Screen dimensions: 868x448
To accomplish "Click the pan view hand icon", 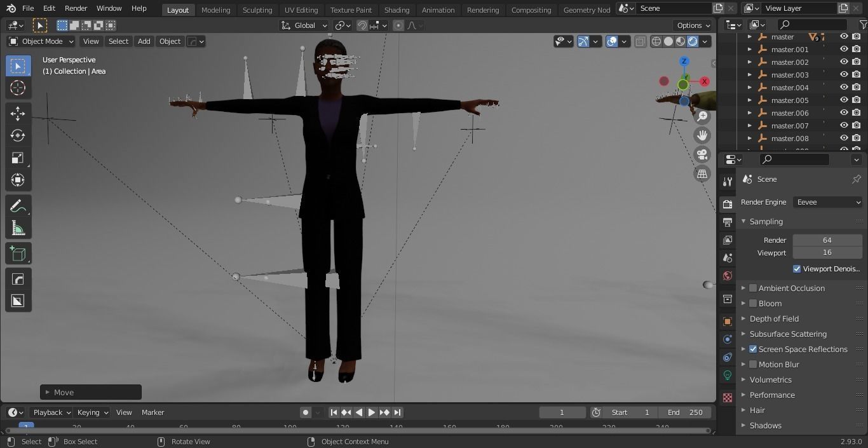I will (x=702, y=135).
